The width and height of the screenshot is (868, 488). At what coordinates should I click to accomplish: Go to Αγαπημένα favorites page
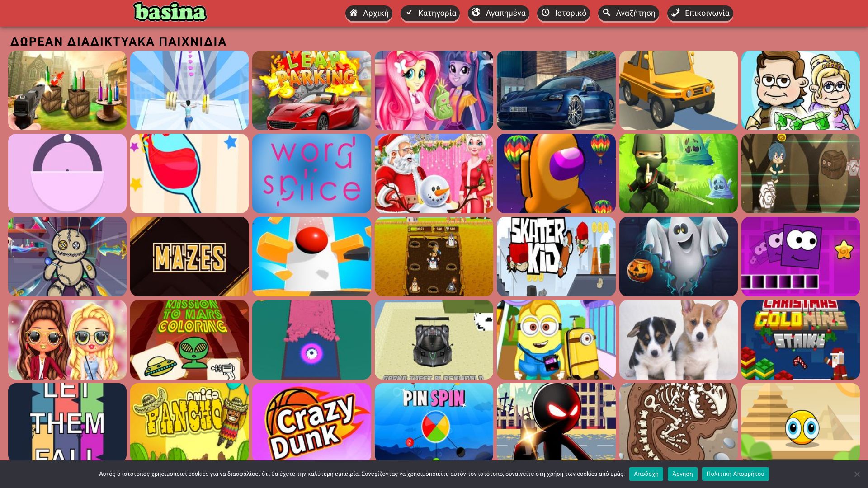pyautogui.click(x=498, y=13)
